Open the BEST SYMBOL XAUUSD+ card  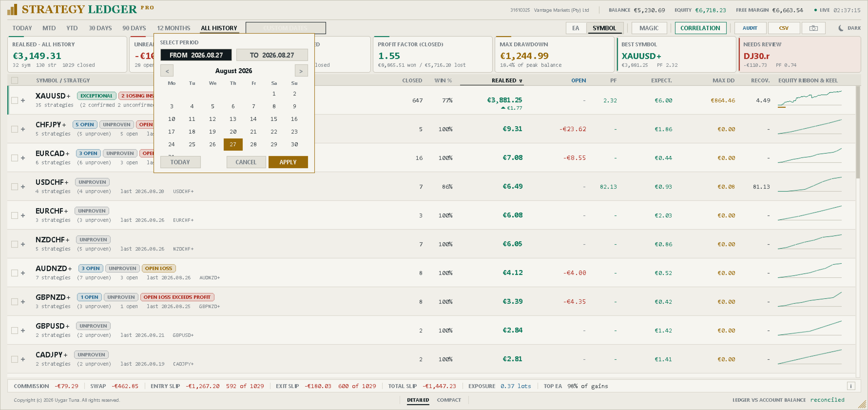[x=676, y=55]
